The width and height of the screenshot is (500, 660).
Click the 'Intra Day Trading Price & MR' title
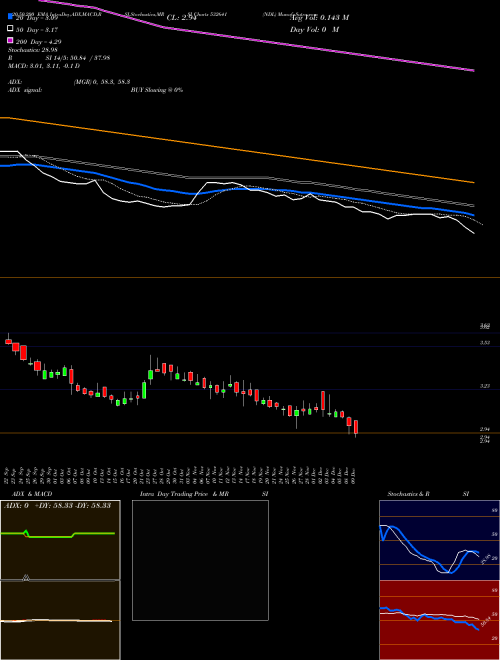184,494
